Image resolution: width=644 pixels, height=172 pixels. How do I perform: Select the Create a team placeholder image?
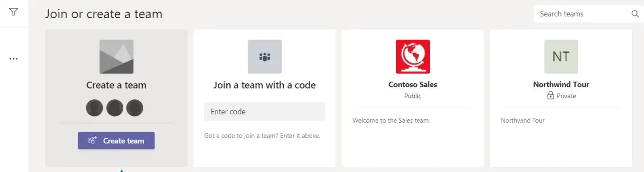point(117,57)
